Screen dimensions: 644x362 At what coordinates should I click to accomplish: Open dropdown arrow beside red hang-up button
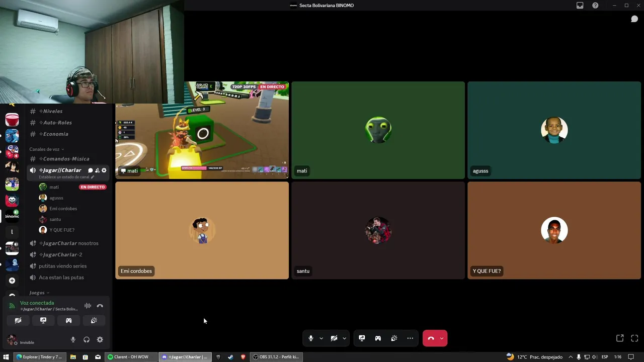442,338
